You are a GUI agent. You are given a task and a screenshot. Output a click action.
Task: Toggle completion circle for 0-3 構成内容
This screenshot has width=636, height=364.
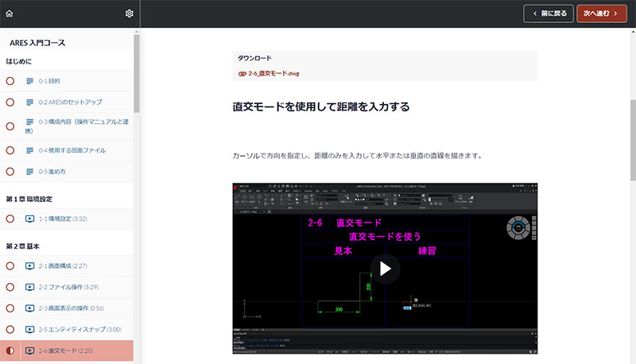coord(10,126)
